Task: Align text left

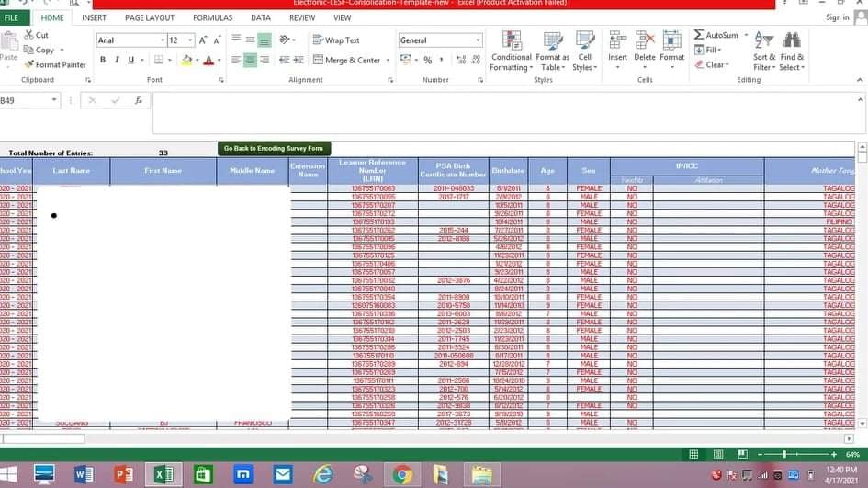Action: coord(236,60)
